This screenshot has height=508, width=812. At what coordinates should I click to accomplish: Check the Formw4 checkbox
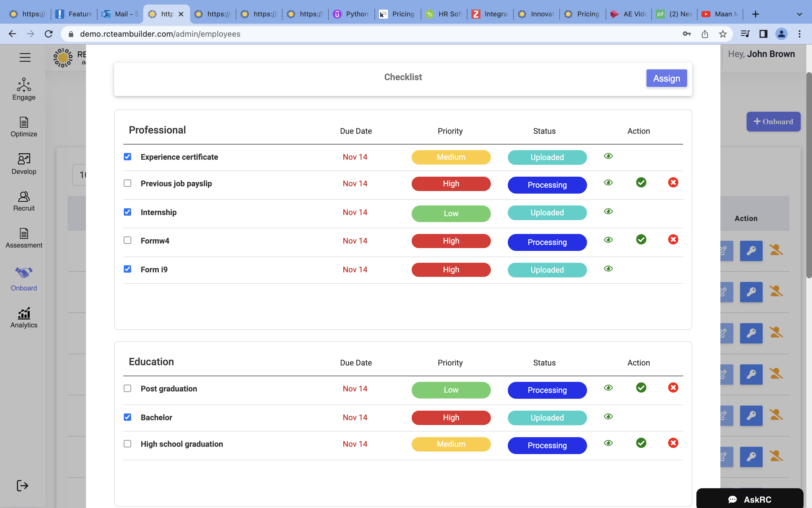127,240
